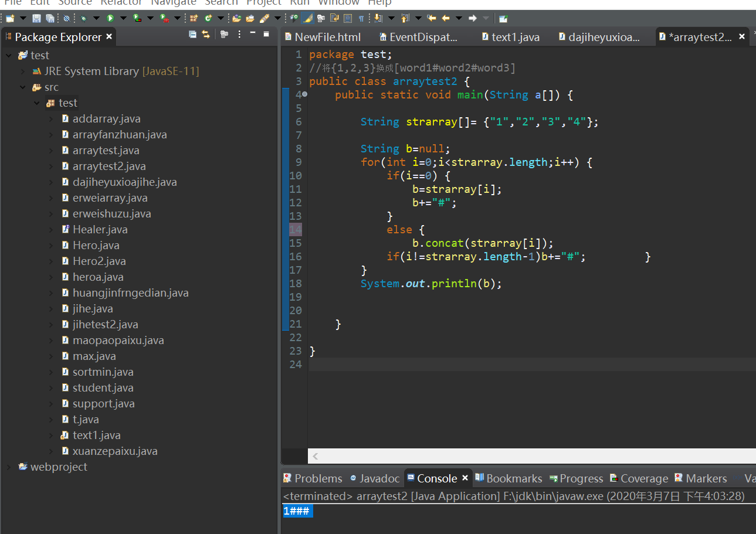Screen dimensions: 756x534
Task: Toggle the breadcrumb toolbar icon
Action: click(x=294, y=18)
